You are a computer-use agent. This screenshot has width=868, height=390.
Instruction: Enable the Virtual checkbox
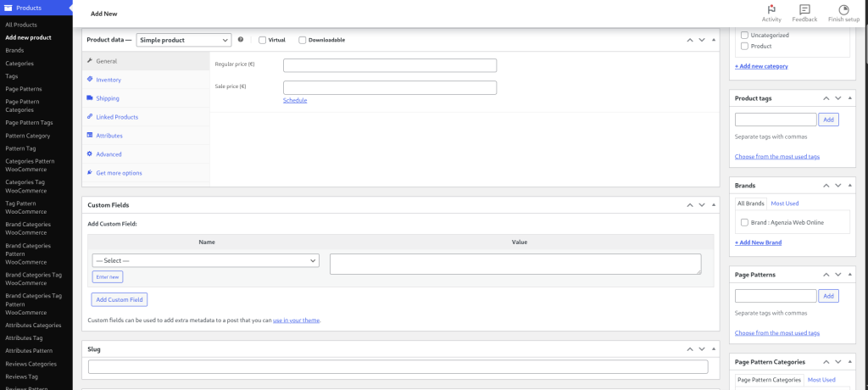coord(263,40)
